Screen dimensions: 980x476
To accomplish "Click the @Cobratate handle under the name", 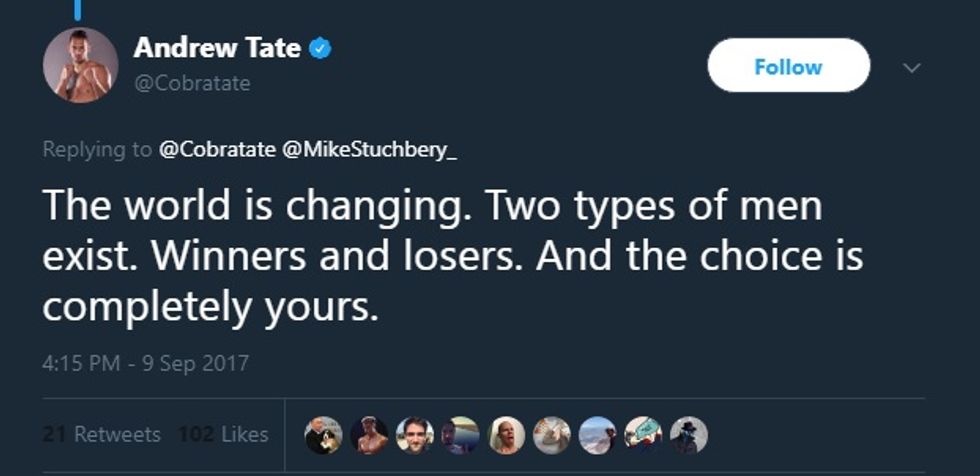I will tap(191, 84).
